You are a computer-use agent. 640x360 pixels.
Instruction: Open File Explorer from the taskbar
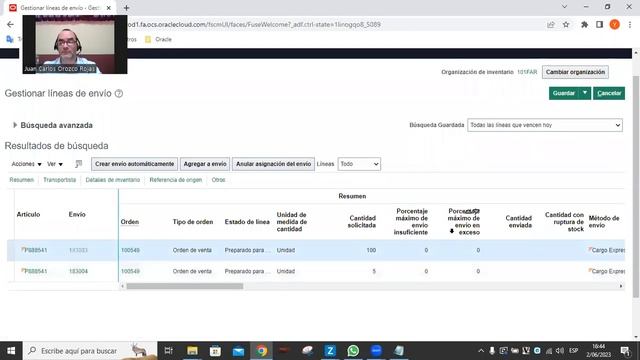click(192, 351)
